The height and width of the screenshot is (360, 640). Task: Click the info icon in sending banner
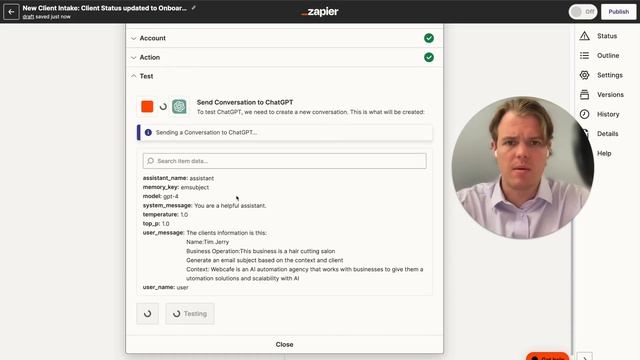pyautogui.click(x=148, y=133)
